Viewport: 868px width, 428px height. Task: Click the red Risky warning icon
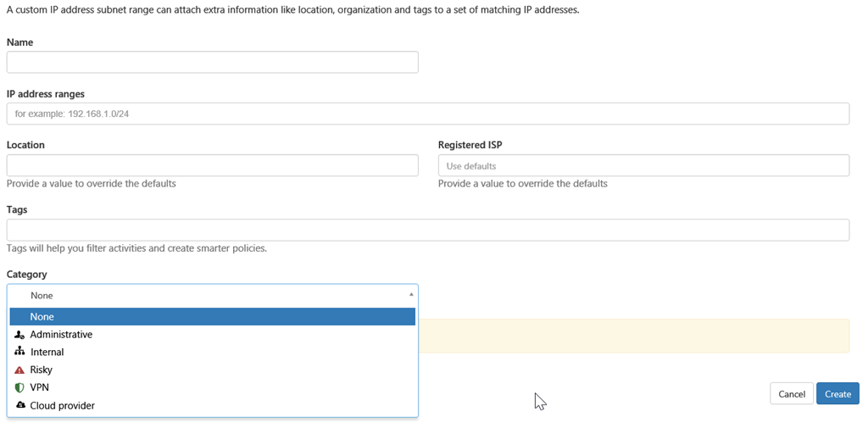point(19,370)
